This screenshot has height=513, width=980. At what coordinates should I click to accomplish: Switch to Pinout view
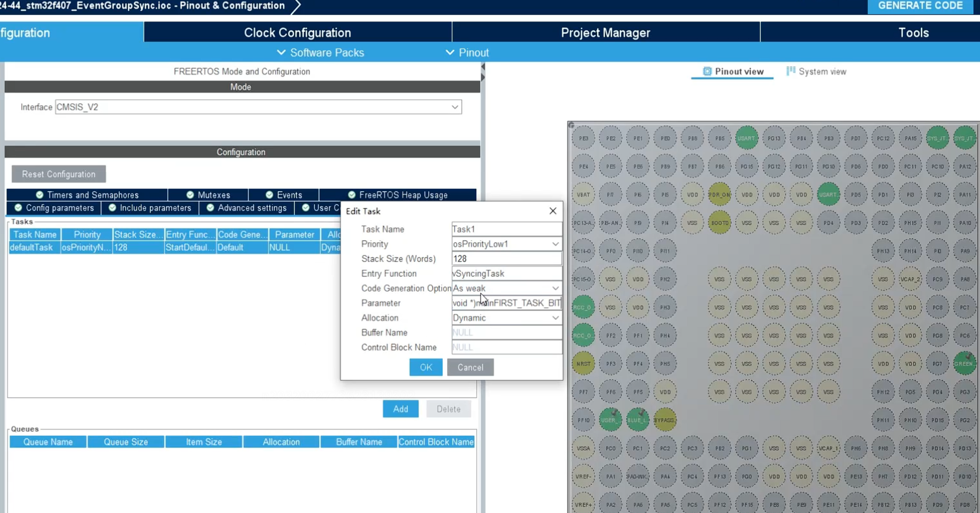733,72
